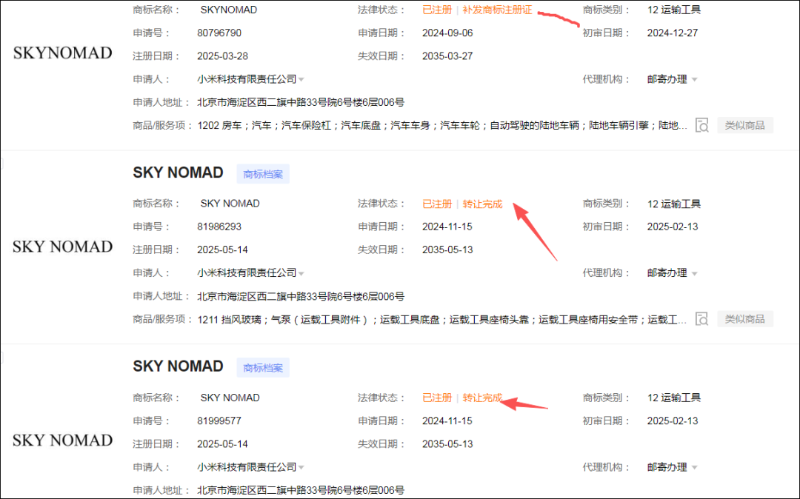Click applicant 小米科技有限责任公司 in record 80796790
This screenshot has height=499, width=800.
247,79
